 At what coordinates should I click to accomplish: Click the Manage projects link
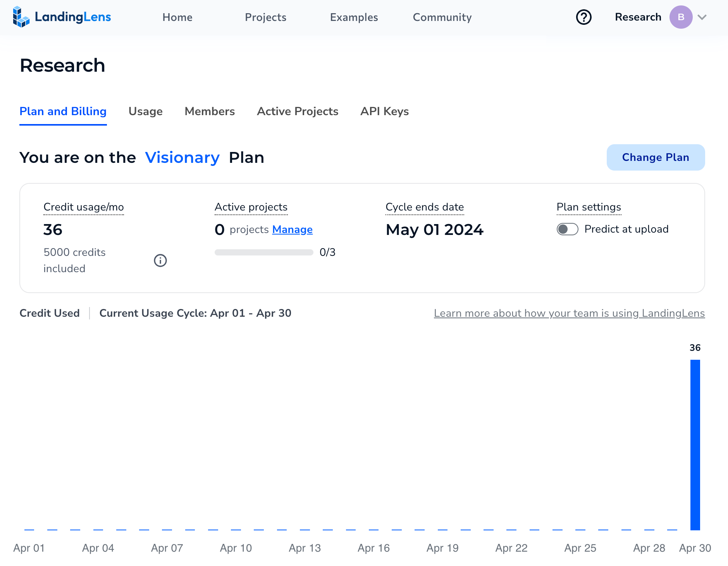pos(293,230)
